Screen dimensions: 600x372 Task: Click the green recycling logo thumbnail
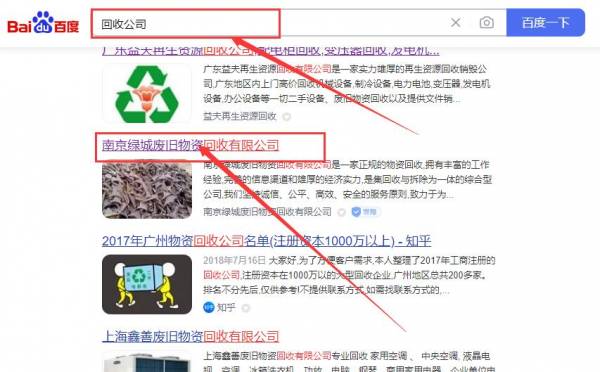(147, 93)
